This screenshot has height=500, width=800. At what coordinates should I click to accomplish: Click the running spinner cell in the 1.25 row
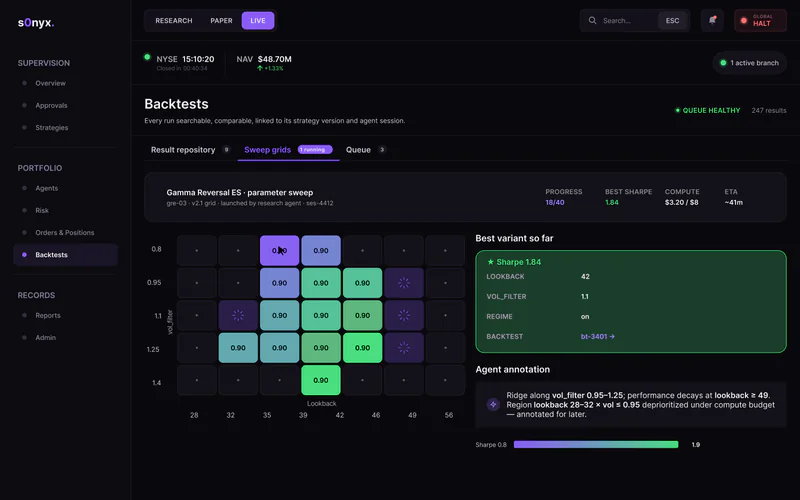pos(404,348)
